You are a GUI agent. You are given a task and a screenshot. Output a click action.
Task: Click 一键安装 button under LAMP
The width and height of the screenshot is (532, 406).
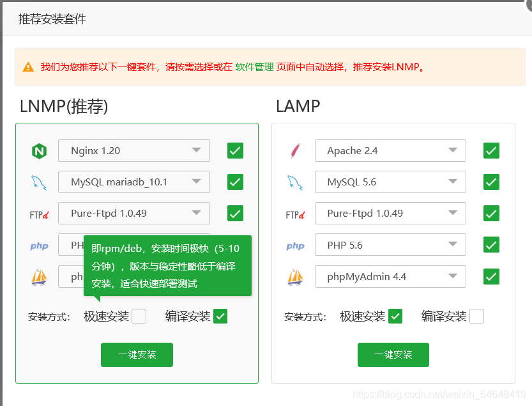click(x=393, y=355)
